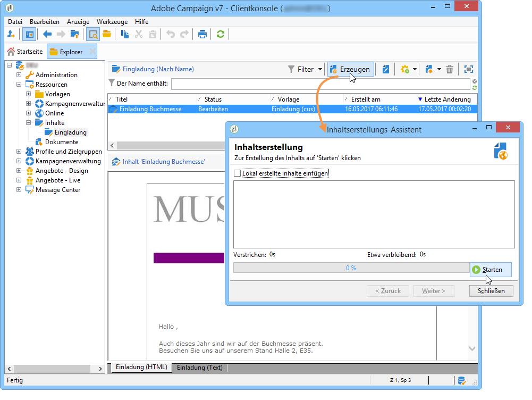Click the user connection icon in toolbar
Image resolution: width=532 pixels, height=400 pixels.
coord(11,34)
